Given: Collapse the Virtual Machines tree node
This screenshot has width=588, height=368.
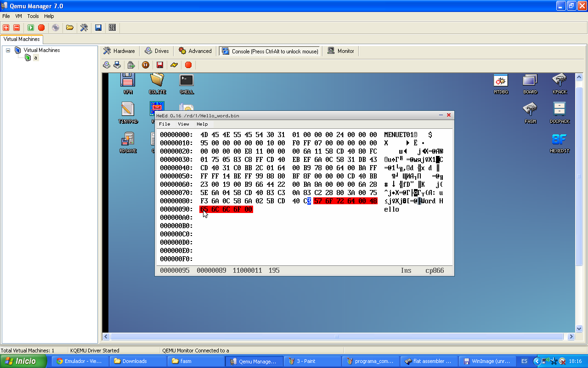Looking at the screenshot, I should [8, 50].
